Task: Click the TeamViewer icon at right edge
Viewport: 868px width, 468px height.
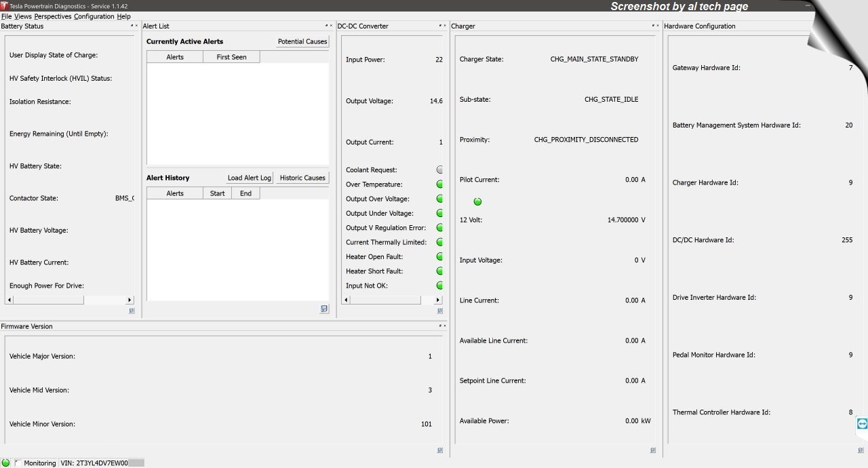Action: 862,424
